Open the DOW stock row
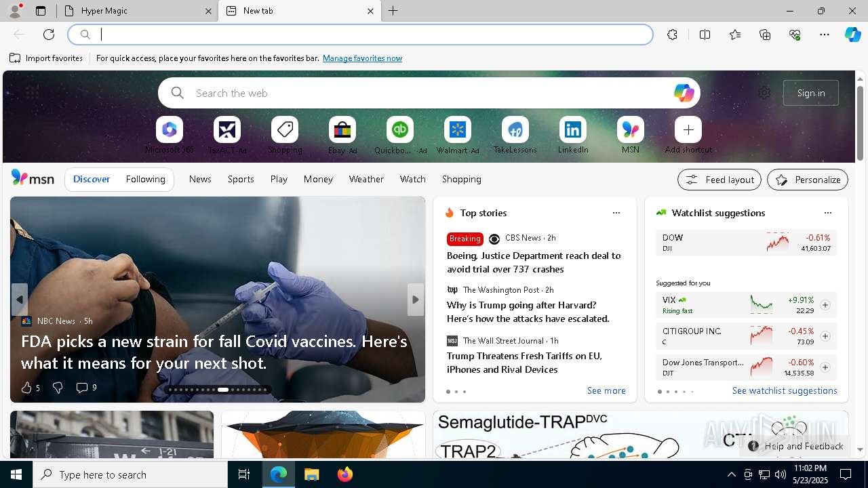The height and width of the screenshot is (488, 868). (747, 243)
